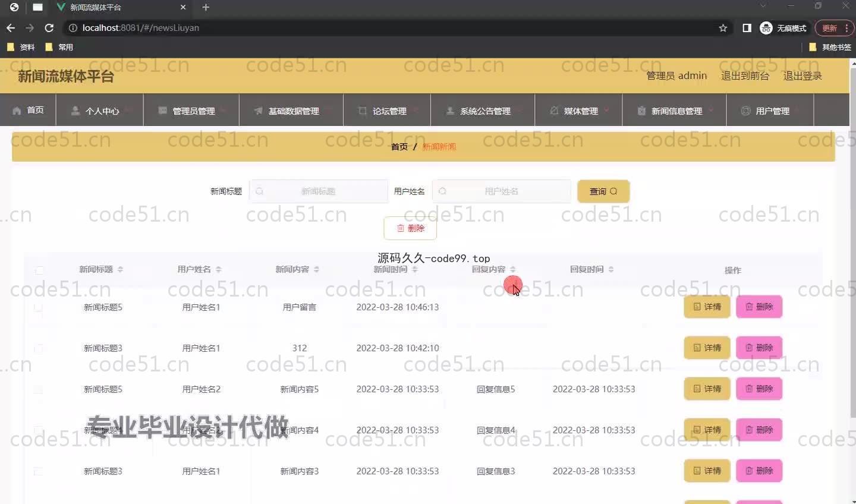Screen dimensions: 856x504
Task: Go back using the browser back arrow
Action: tap(11, 28)
